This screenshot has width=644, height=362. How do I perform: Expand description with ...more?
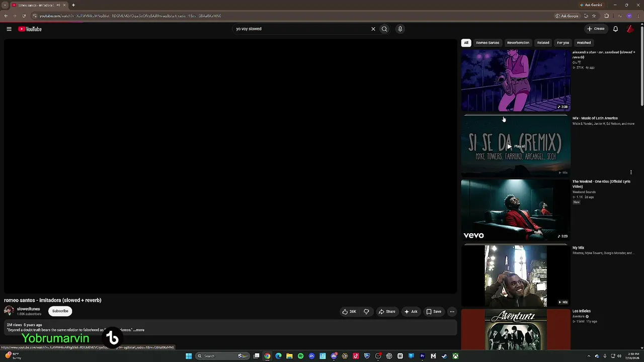[x=139, y=330]
